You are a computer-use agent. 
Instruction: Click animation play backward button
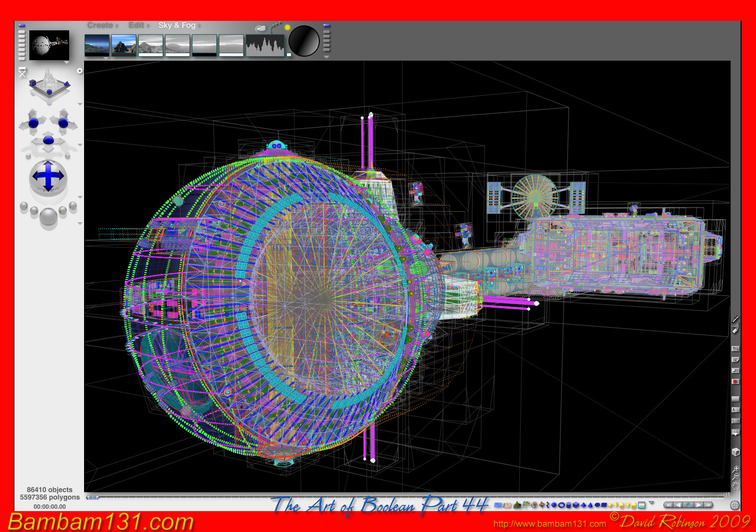(x=678, y=505)
